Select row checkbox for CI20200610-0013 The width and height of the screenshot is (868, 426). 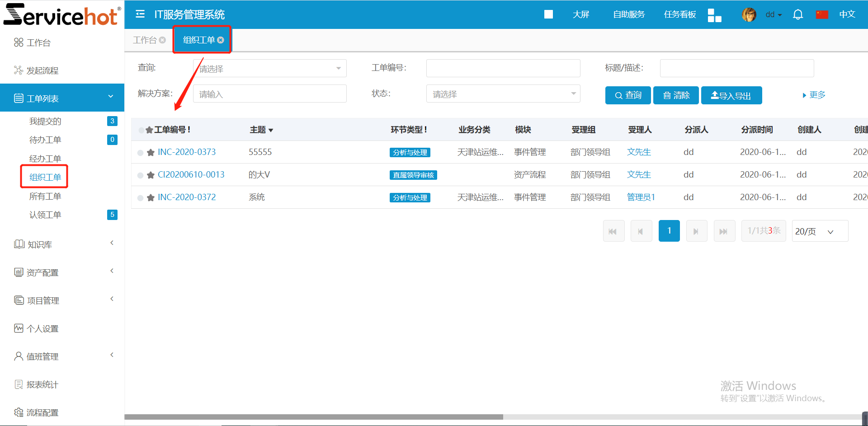coord(141,175)
